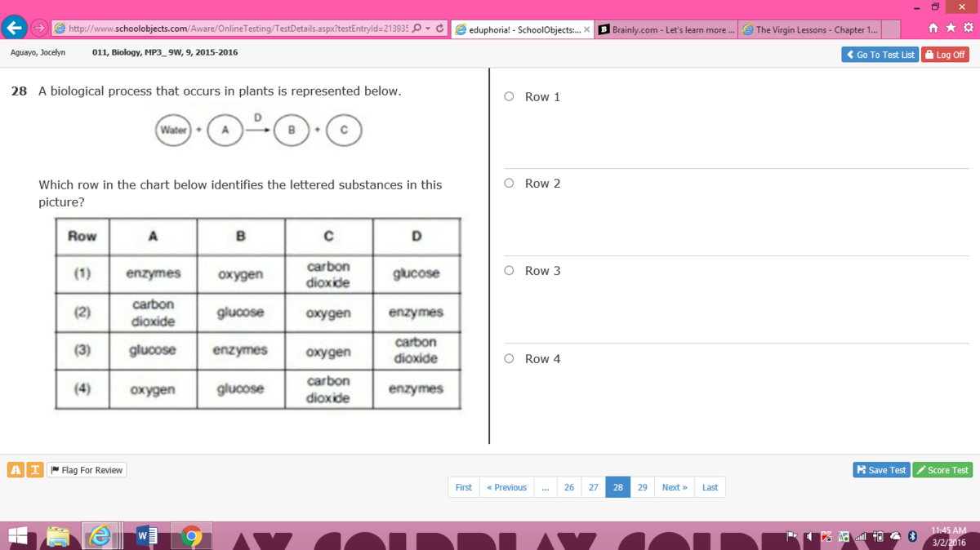The image size is (980, 550).
Task: Click the battery power tray icon
Action: 879,536
